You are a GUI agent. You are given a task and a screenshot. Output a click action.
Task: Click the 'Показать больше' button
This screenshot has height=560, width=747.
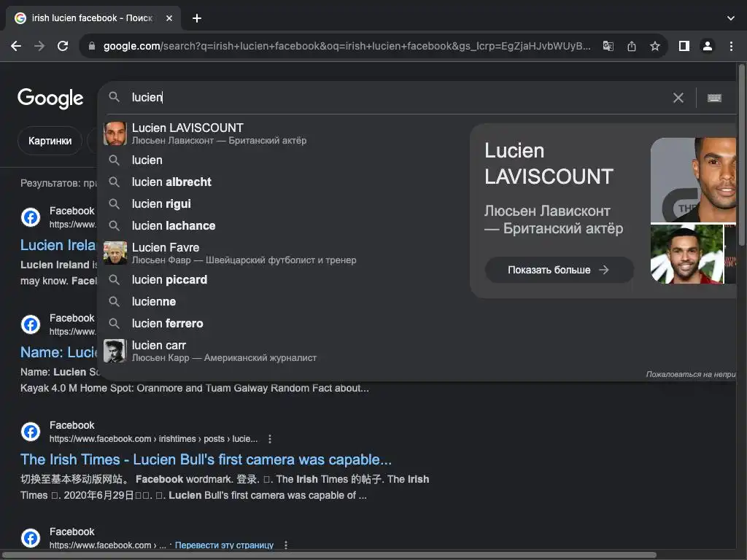[x=559, y=270]
